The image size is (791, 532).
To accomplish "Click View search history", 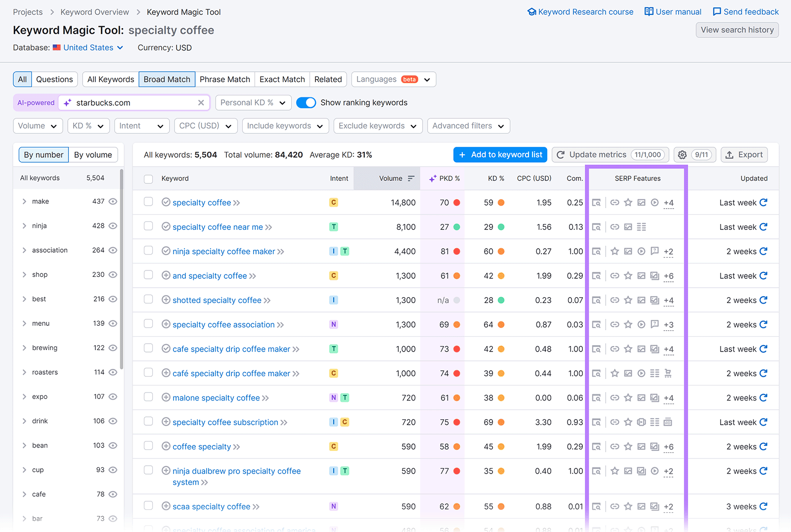I will [x=737, y=30].
